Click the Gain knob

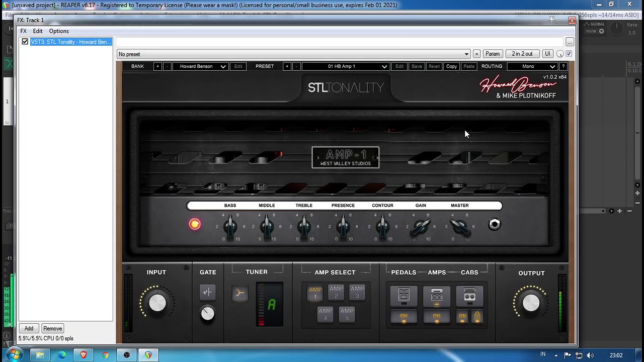pyautogui.click(x=421, y=226)
